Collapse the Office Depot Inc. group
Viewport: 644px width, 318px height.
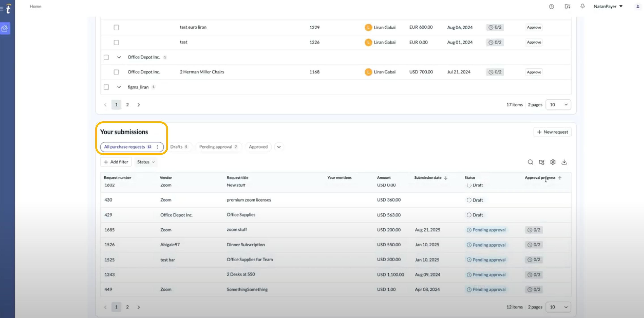click(x=119, y=57)
